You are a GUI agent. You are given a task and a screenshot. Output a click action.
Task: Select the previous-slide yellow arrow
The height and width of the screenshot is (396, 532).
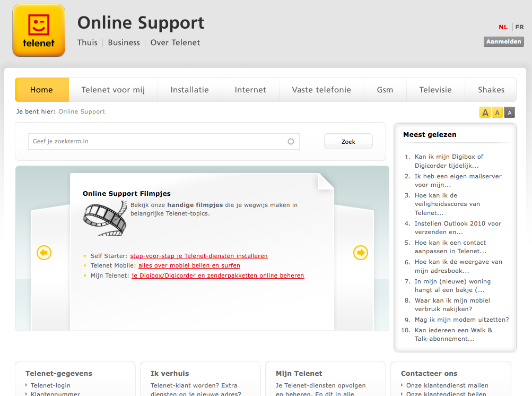tap(44, 253)
